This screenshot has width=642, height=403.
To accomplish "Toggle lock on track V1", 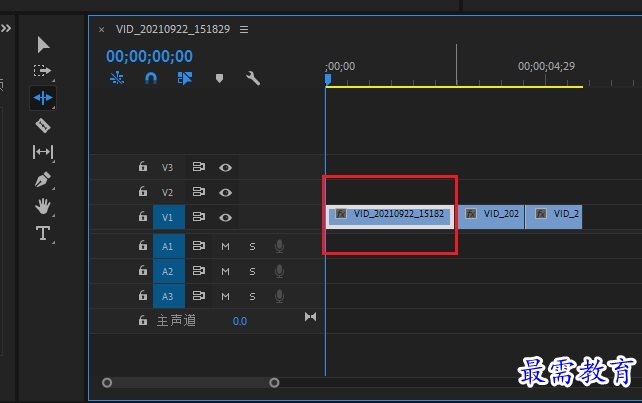I will (x=142, y=216).
